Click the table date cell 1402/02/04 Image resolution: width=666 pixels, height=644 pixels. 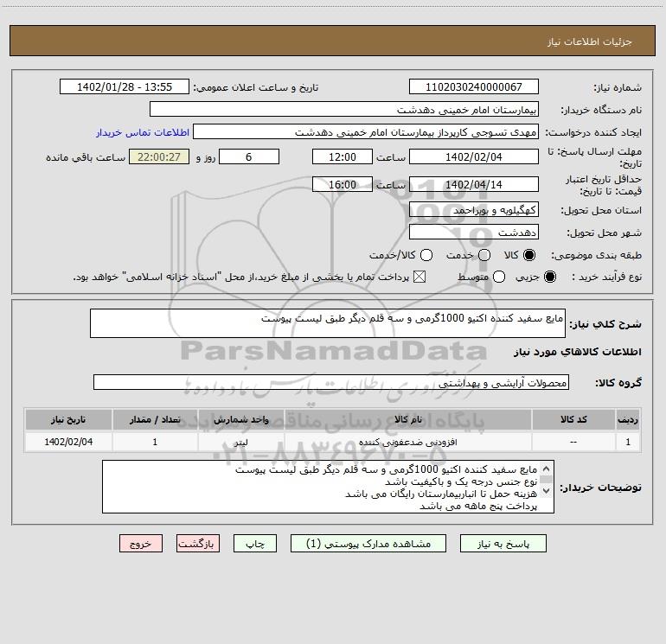(68, 442)
